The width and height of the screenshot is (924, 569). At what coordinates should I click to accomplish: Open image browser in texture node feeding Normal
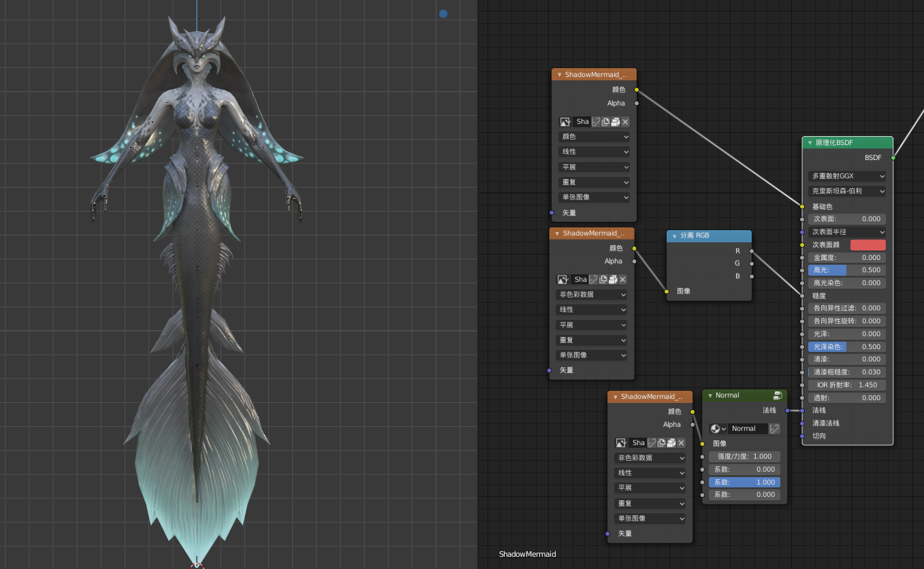(x=621, y=443)
